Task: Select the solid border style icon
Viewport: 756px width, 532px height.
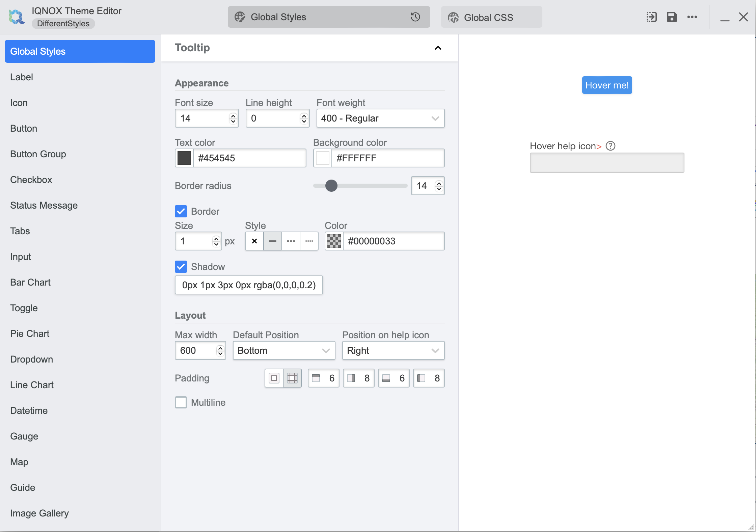Action: click(x=272, y=241)
